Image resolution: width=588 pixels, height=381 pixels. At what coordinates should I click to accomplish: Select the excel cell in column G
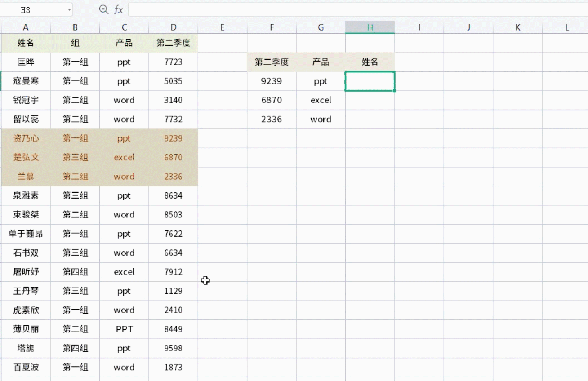[321, 100]
